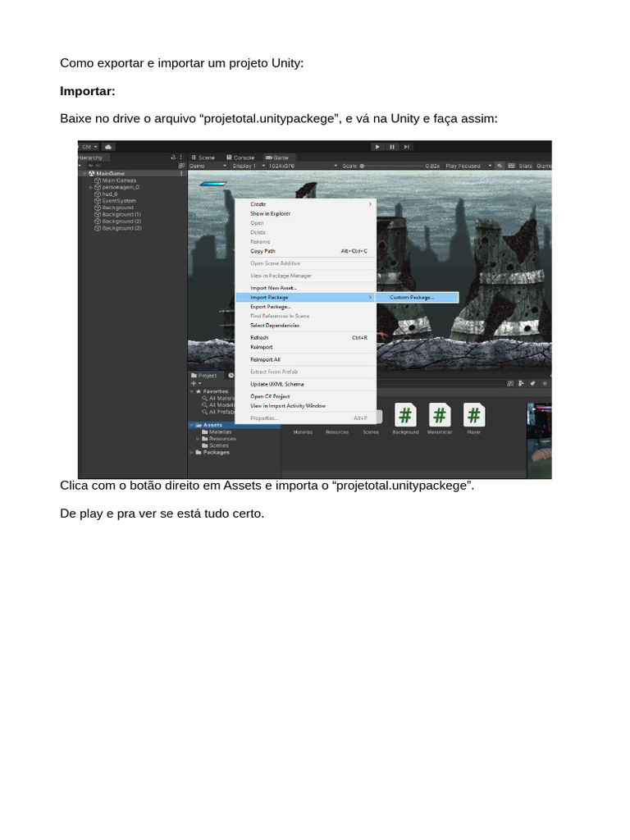
Task: Select Main Camera in Hierarchy
Action: [x=119, y=180]
